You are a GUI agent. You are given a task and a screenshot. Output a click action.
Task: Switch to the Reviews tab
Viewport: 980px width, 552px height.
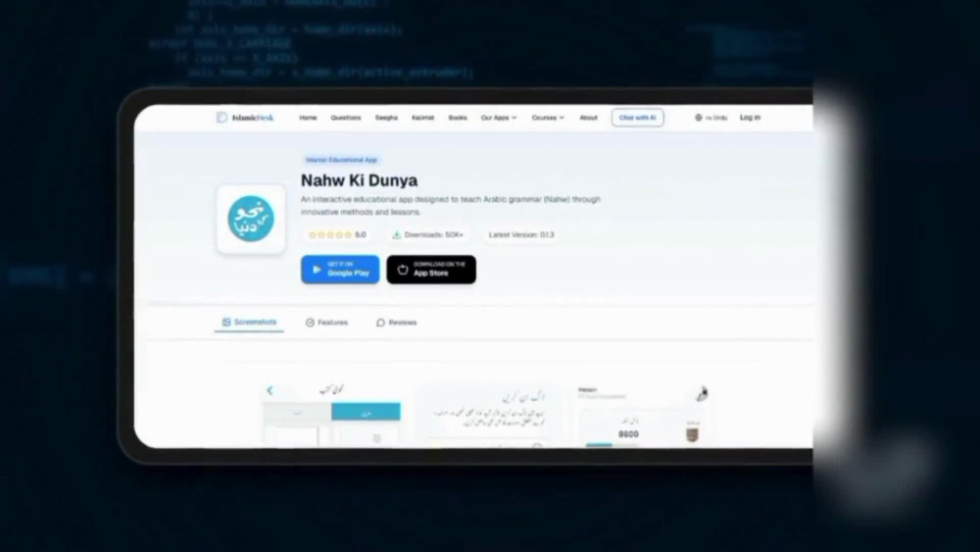pyautogui.click(x=396, y=323)
